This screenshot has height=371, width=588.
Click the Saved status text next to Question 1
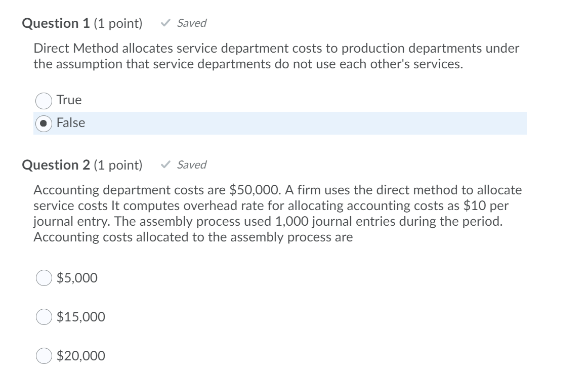click(x=191, y=23)
